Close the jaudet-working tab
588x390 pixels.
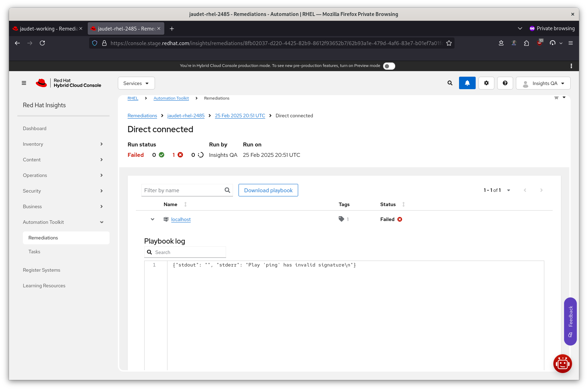coord(81,28)
